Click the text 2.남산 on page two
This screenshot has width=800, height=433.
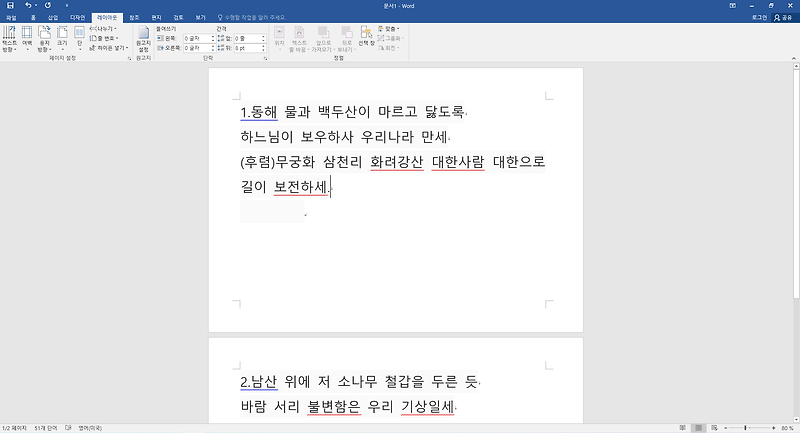pyautogui.click(x=259, y=381)
